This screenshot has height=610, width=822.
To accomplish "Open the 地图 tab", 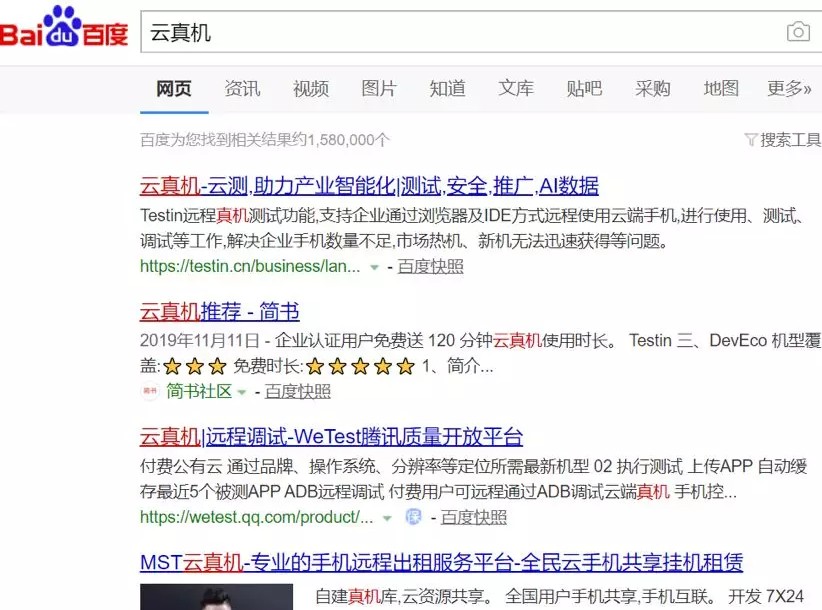I will tap(721, 89).
